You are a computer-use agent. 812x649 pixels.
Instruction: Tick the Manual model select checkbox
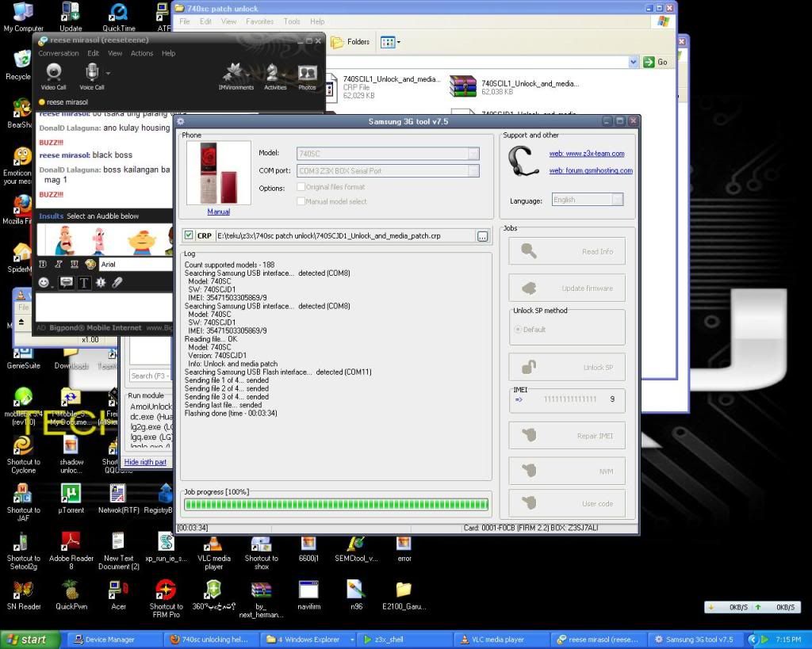(301, 201)
